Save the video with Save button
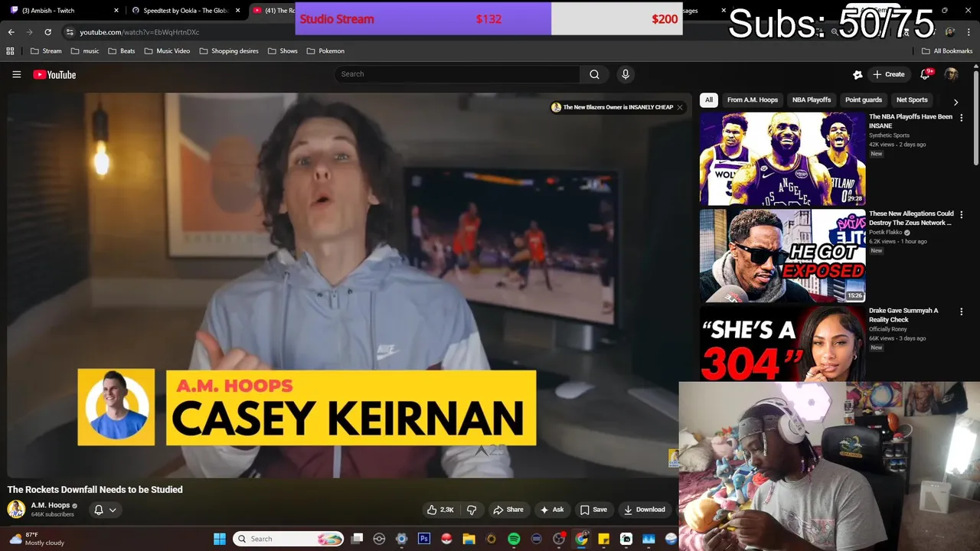The height and width of the screenshot is (551, 980). [x=593, y=510]
